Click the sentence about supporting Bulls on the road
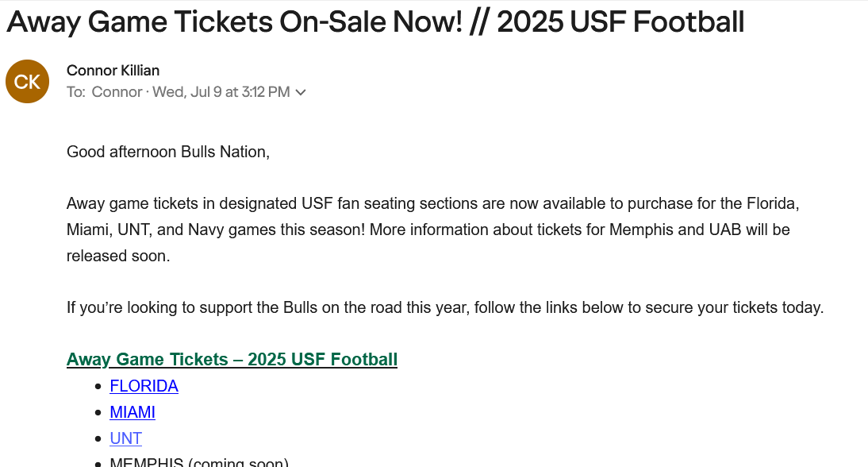The height and width of the screenshot is (467, 868). (445, 307)
